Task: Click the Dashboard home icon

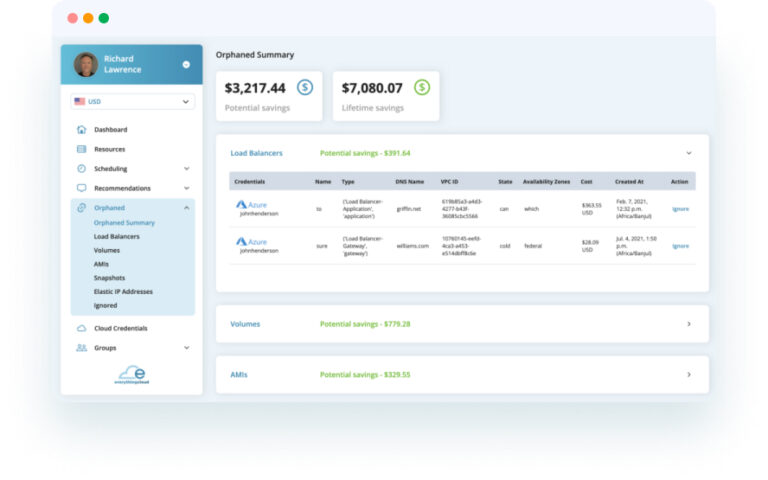Action: [x=81, y=129]
